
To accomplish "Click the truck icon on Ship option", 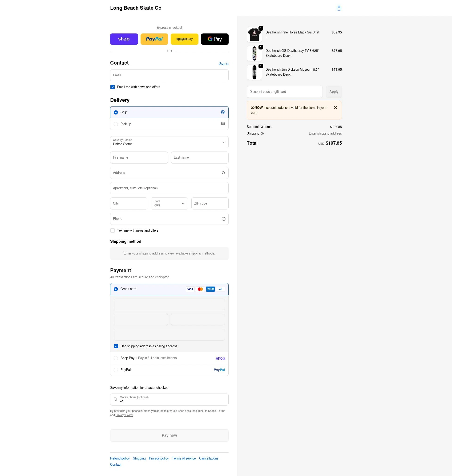I will (x=222, y=112).
